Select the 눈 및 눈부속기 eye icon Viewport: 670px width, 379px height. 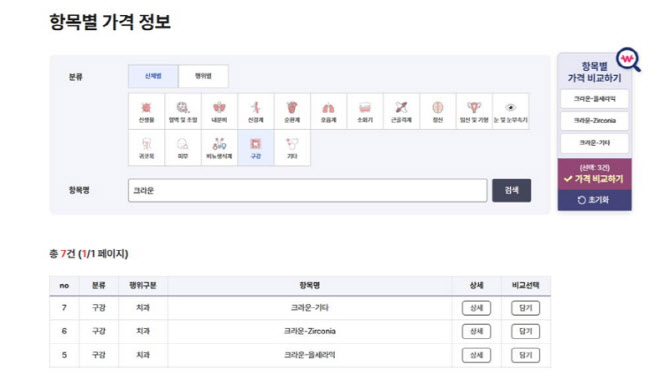pos(511,112)
